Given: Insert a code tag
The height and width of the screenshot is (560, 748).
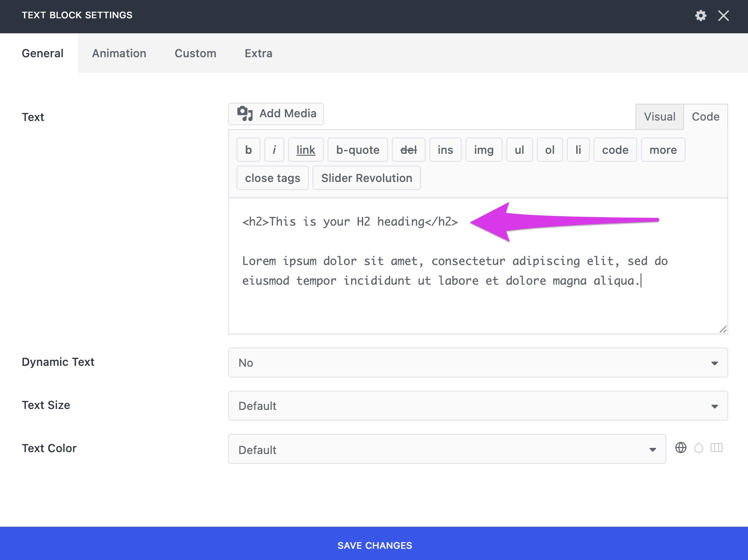Looking at the screenshot, I should [x=615, y=150].
